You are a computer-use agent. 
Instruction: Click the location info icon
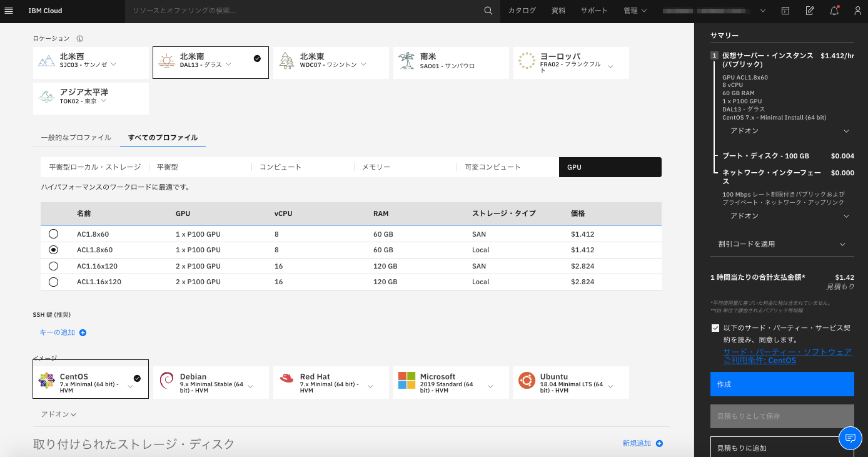pyautogui.click(x=79, y=39)
